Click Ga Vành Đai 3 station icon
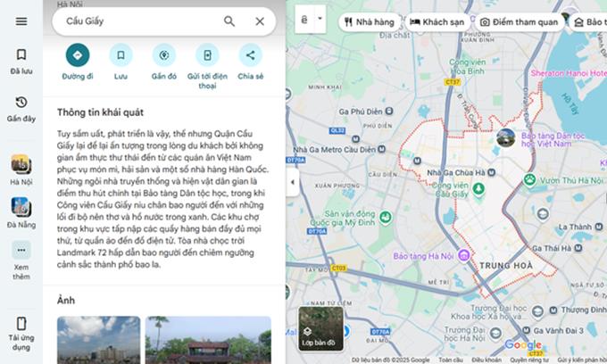 coord(526,330)
